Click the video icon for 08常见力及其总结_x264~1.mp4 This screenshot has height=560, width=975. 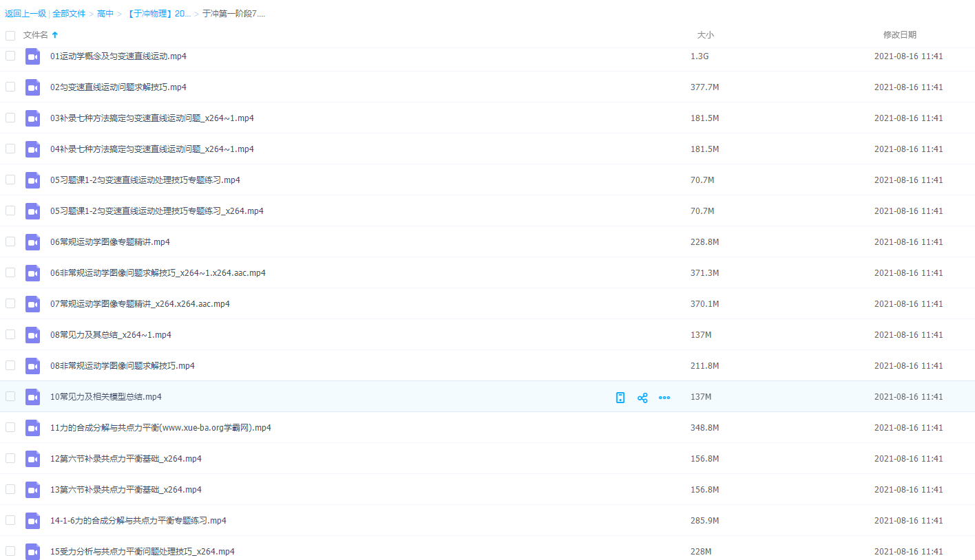click(33, 335)
